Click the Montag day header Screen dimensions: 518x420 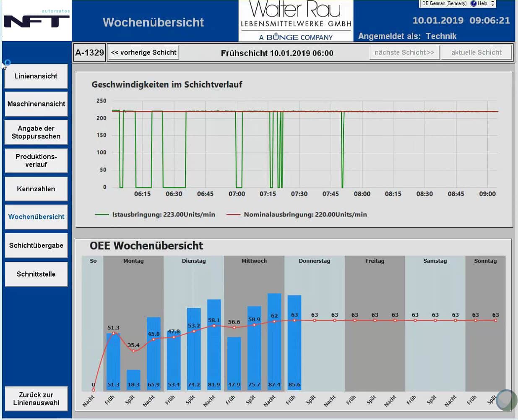pyautogui.click(x=133, y=261)
